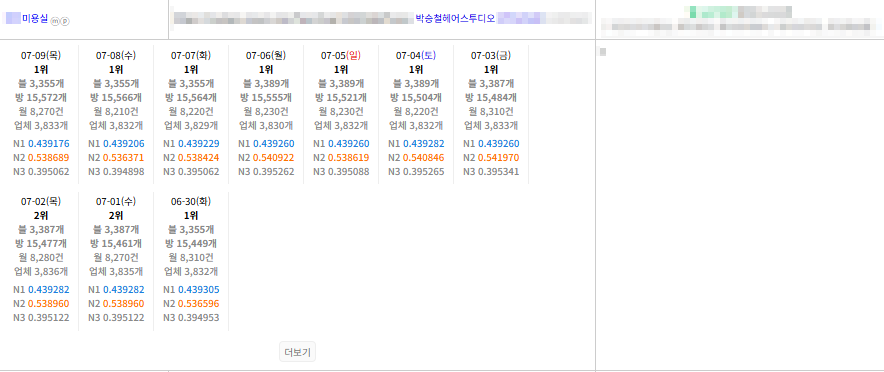Click the 방 15,555개 count
The width and height of the screenshot is (884, 372).
[266, 98]
